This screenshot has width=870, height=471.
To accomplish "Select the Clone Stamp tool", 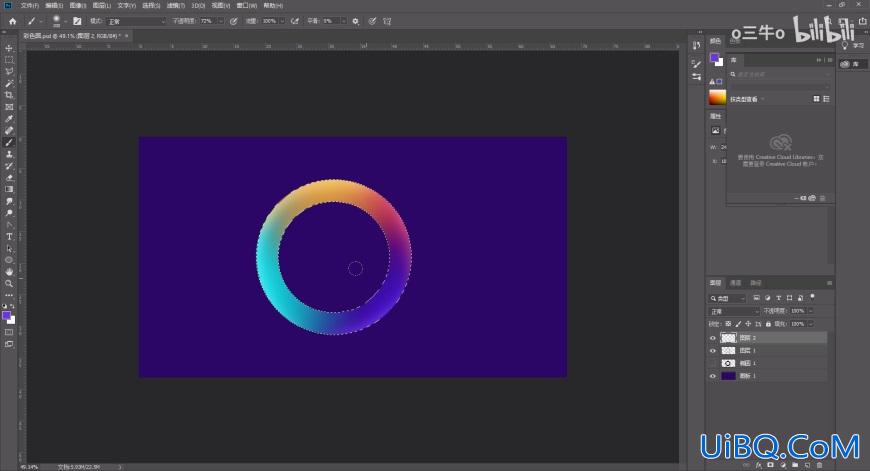I will pyautogui.click(x=9, y=154).
